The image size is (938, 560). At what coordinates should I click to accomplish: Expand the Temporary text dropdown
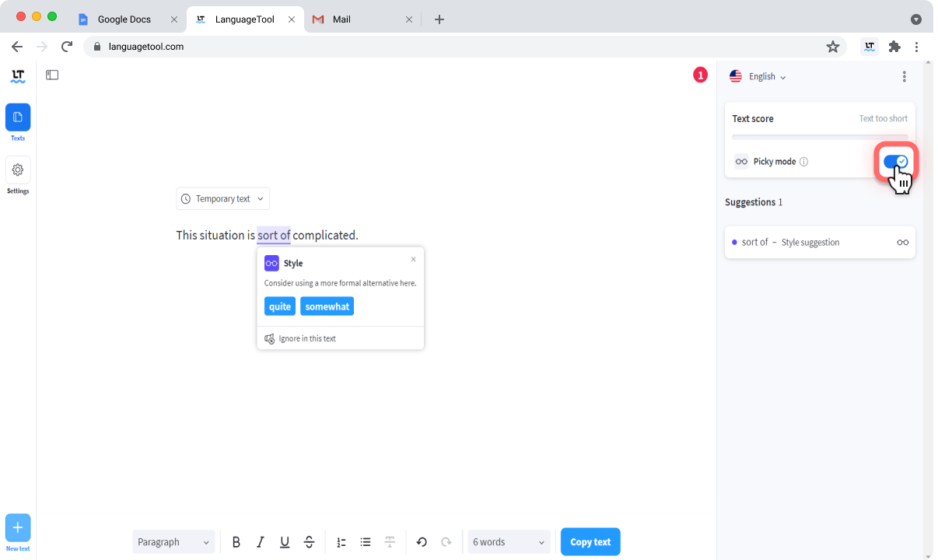(223, 199)
